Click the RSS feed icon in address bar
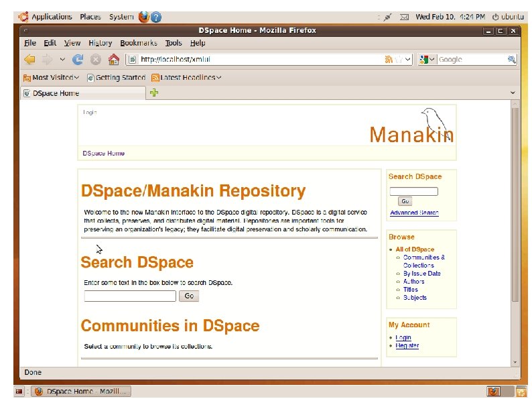Image resolution: width=532 pixels, height=399 pixels. pyautogui.click(x=389, y=60)
